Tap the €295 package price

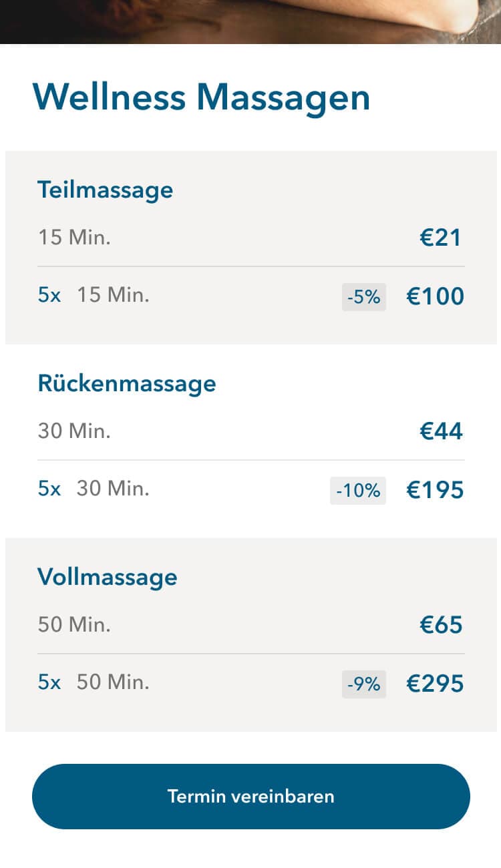pyautogui.click(x=435, y=684)
